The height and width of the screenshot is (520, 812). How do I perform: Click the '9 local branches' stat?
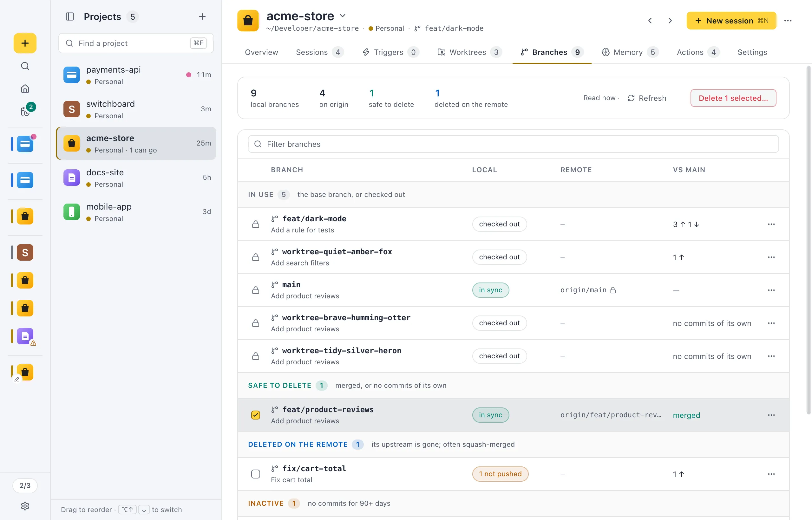[274, 98]
